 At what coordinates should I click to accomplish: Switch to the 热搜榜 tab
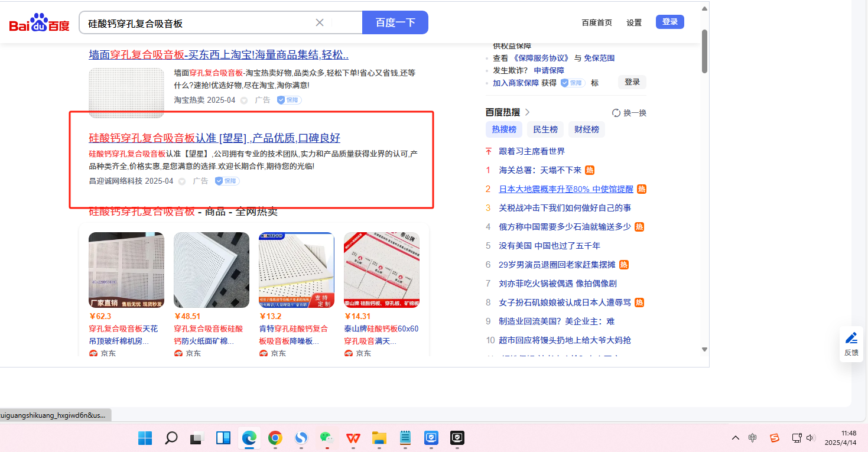coord(504,129)
